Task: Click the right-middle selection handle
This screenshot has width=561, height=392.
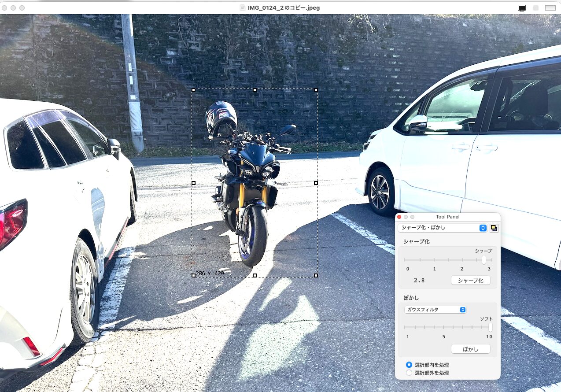Action: coord(316,183)
